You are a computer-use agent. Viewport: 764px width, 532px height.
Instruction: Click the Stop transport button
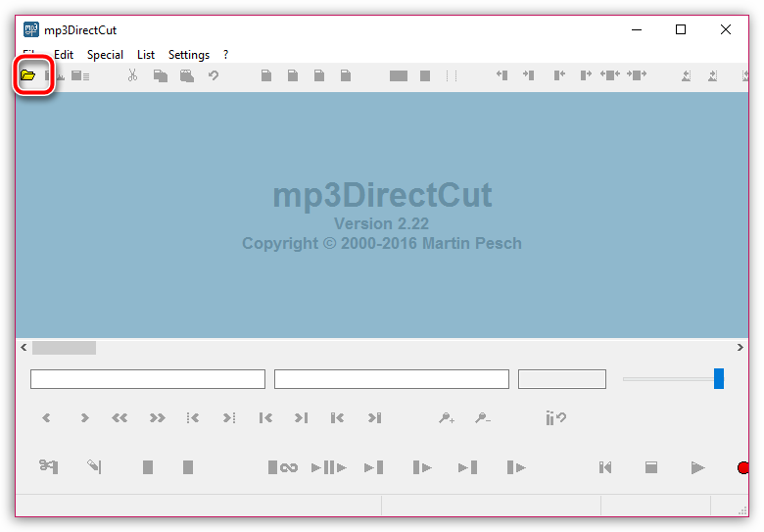651,467
